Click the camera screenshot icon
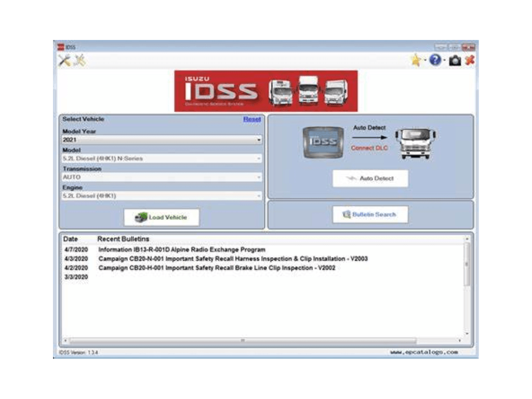The height and width of the screenshot is (399, 532). coord(455,61)
